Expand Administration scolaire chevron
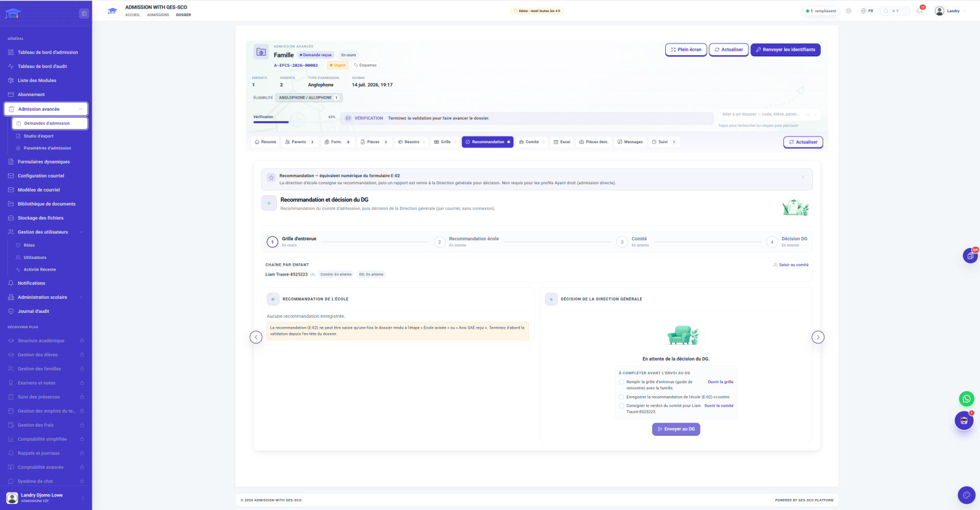This screenshot has height=510, width=980. (81, 297)
